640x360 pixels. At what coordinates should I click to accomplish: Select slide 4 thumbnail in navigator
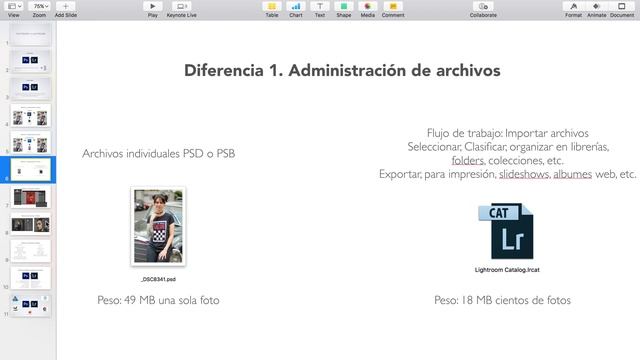(31, 116)
